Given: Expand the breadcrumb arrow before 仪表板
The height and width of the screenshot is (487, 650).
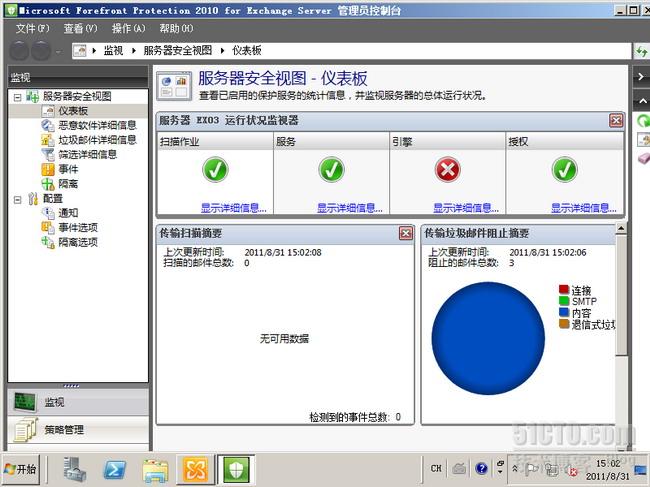Looking at the screenshot, I should (223, 51).
